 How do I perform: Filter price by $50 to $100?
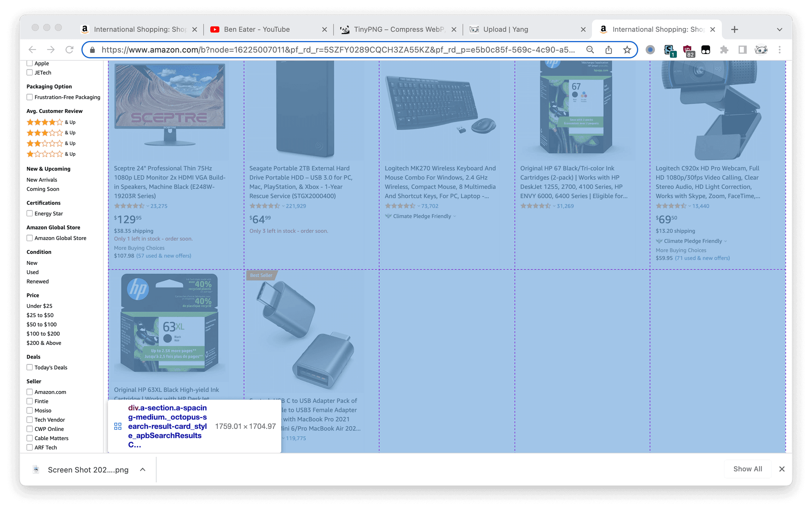[x=41, y=324]
